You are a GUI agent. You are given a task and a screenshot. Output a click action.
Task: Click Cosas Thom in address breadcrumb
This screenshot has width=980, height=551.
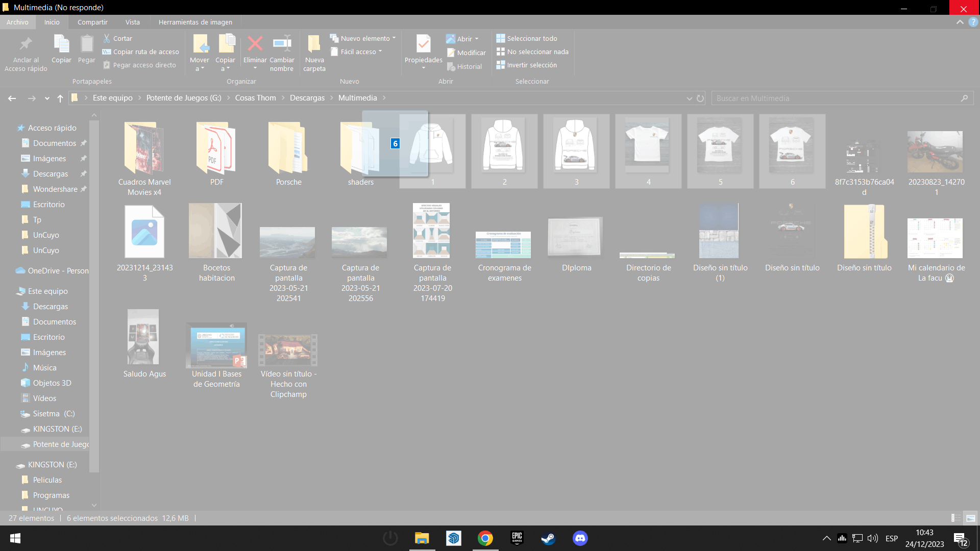point(255,98)
